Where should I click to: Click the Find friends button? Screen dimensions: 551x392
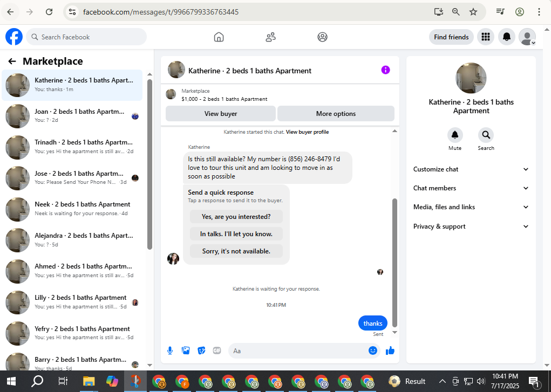pos(451,37)
